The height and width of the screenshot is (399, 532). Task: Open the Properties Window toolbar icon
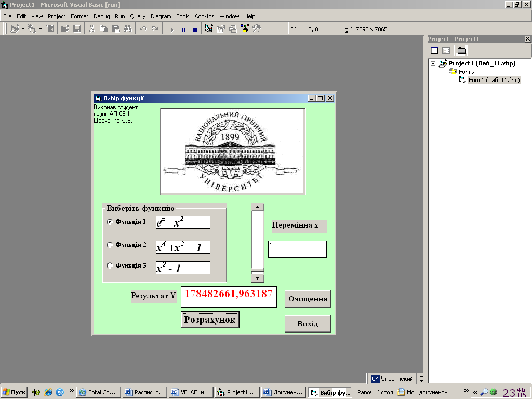click(x=220, y=29)
